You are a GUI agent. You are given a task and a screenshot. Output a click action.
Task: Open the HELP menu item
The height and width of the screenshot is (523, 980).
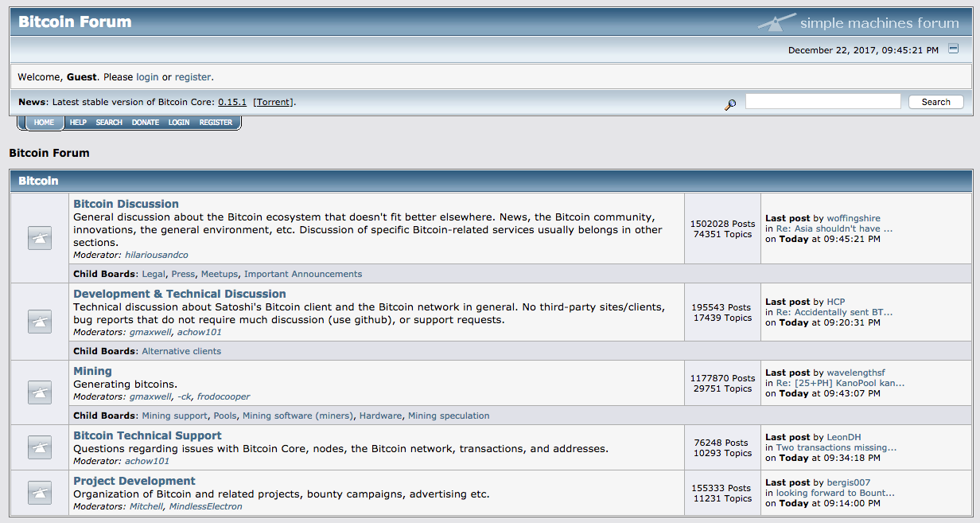[78, 123]
